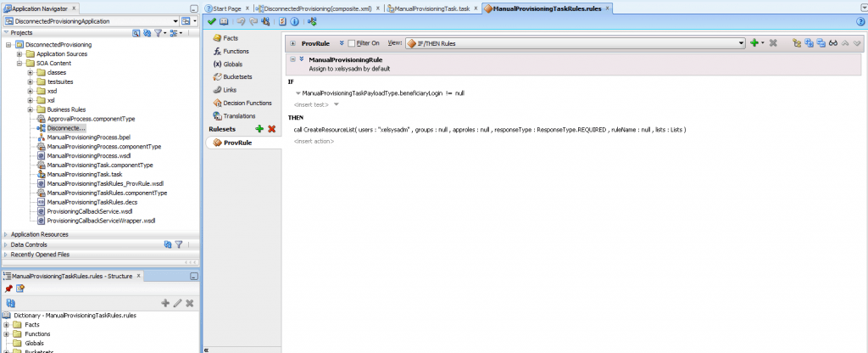The image size is (868, 353).
Task: Click the glasses icon in rule toolbar
Action: [x=833, y=42]
